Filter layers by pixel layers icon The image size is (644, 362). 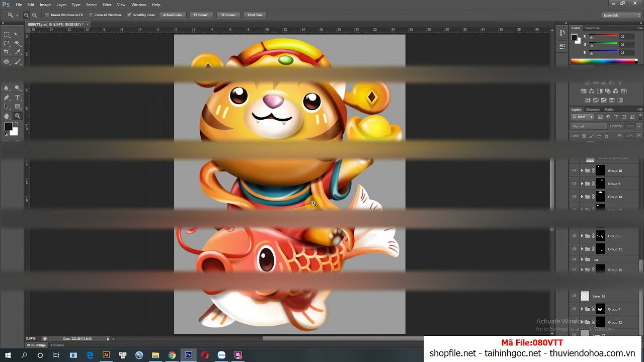click(600, 117)
